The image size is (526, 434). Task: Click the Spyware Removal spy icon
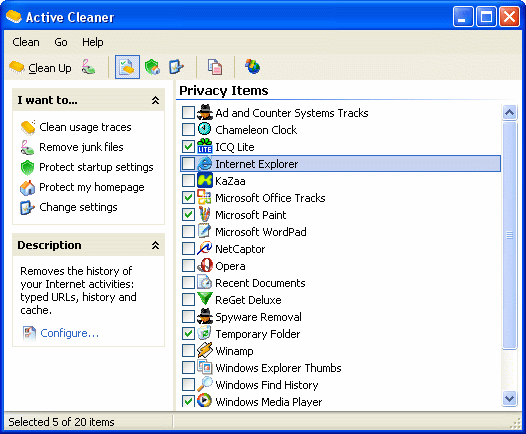204,317
